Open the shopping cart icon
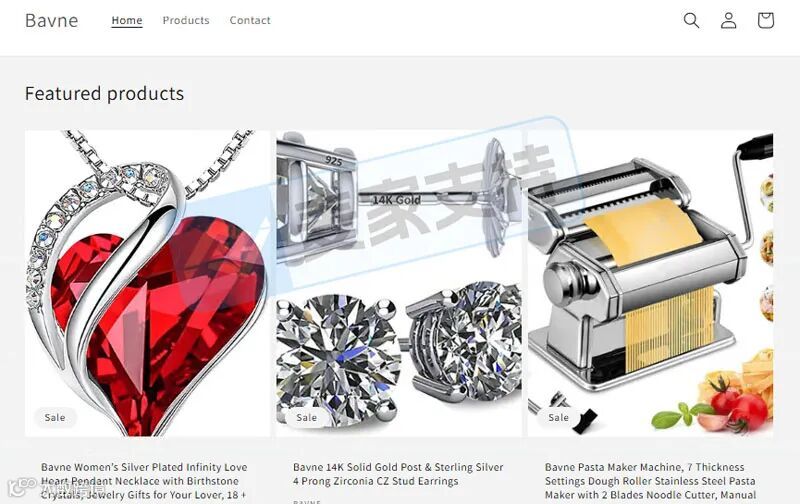800x504 pixels. pyautogui.click(x=765, y=20)
